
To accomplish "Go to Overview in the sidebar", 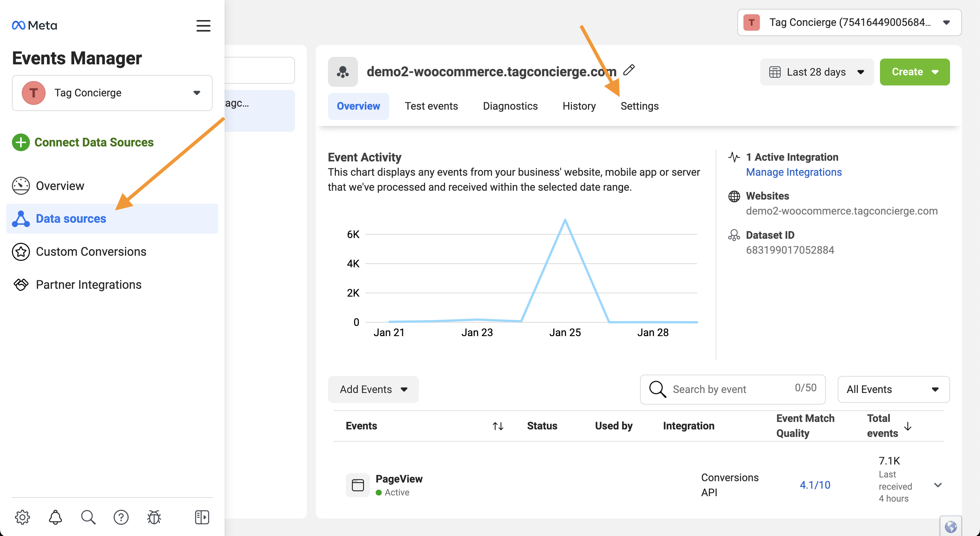I will click(x=60, y=186).
